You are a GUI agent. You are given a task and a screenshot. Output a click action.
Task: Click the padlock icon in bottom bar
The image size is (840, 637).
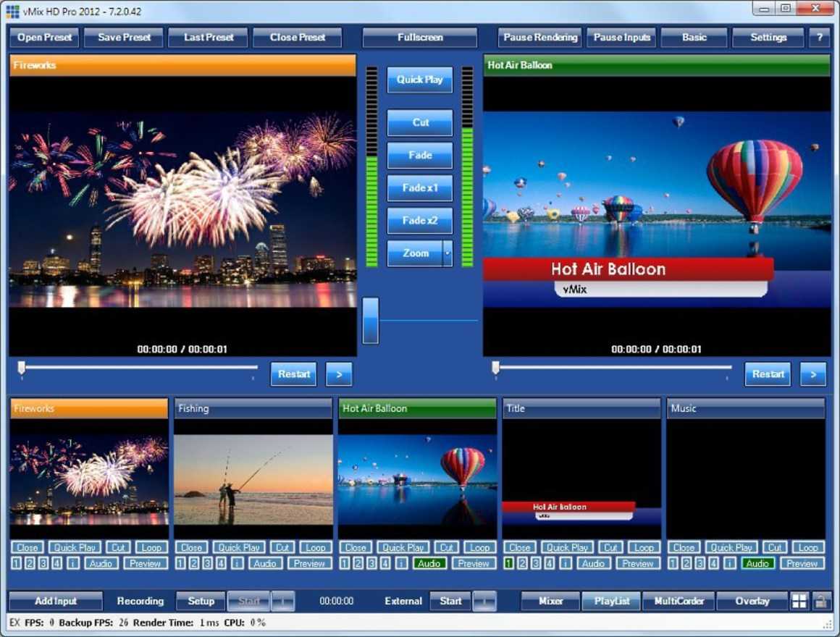(x=820, y=601)
